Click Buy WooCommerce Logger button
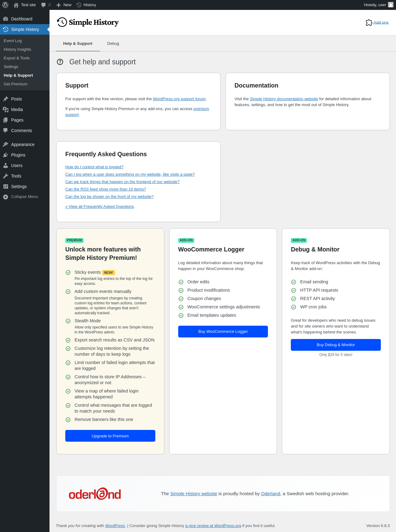396x532 pixels. tap(223, 332)
